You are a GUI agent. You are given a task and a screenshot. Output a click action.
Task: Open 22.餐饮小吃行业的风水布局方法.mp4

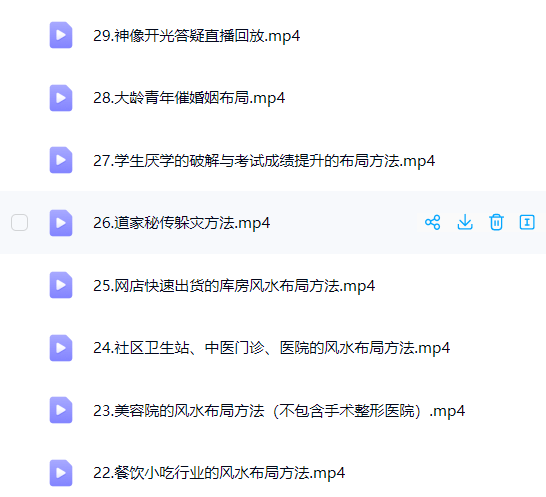click(x=219, y=473)
